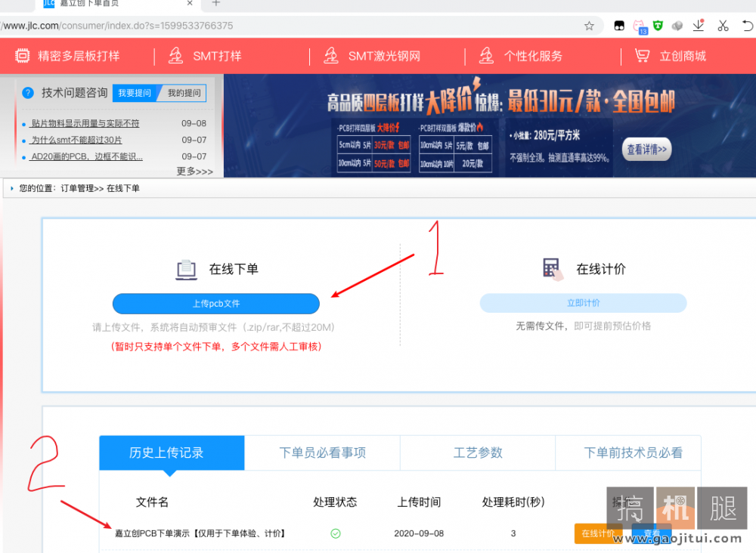Image resolution: width=756 pixels, height=553 pixels.
Task: Click the orange 在线计价 button in the row
Action: pyautogui.click(x=598, y=533)
